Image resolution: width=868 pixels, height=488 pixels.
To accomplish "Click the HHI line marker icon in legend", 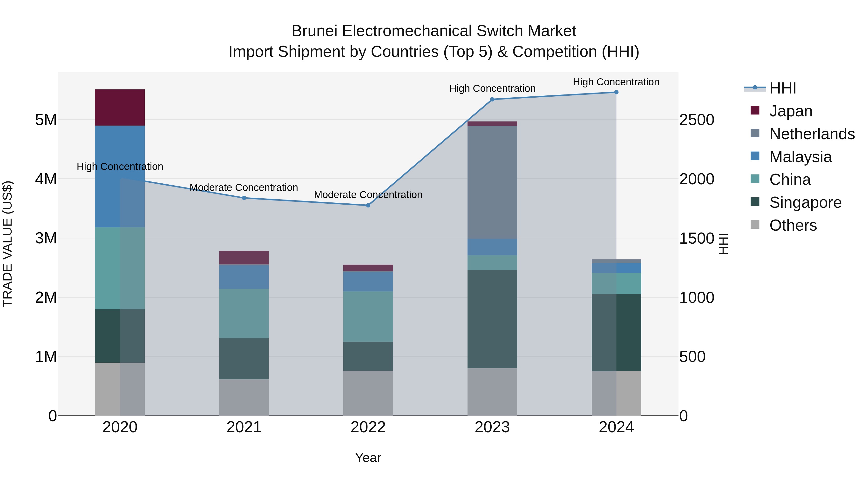I will pos(755,87).
